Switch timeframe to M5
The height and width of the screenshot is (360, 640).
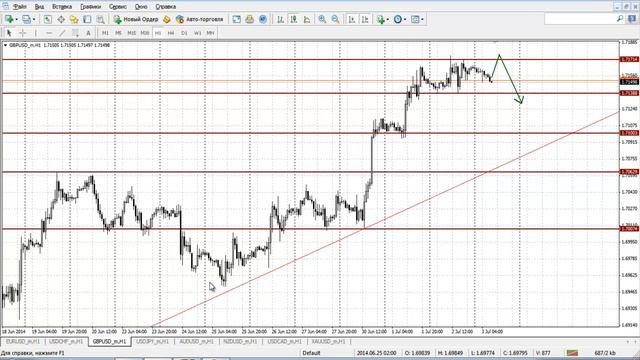tap(118, 33)
